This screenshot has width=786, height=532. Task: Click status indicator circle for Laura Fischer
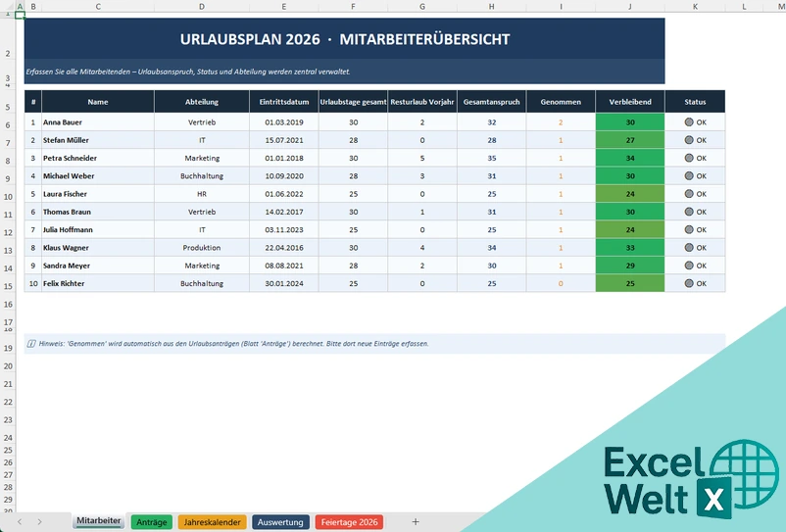point(689,193)
